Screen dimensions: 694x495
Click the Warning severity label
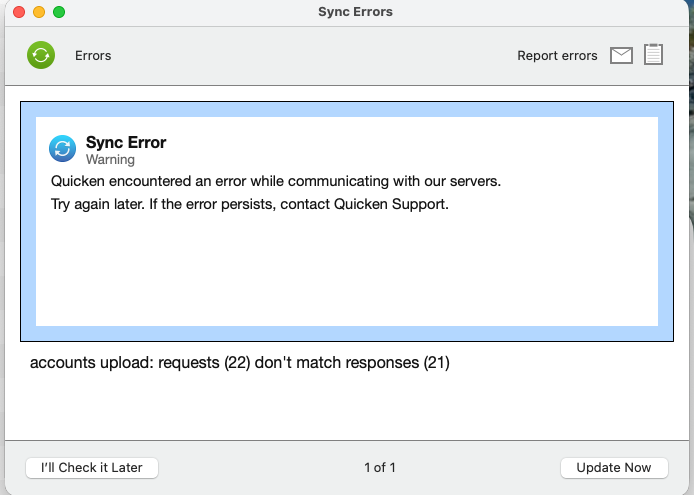point(110,160)
